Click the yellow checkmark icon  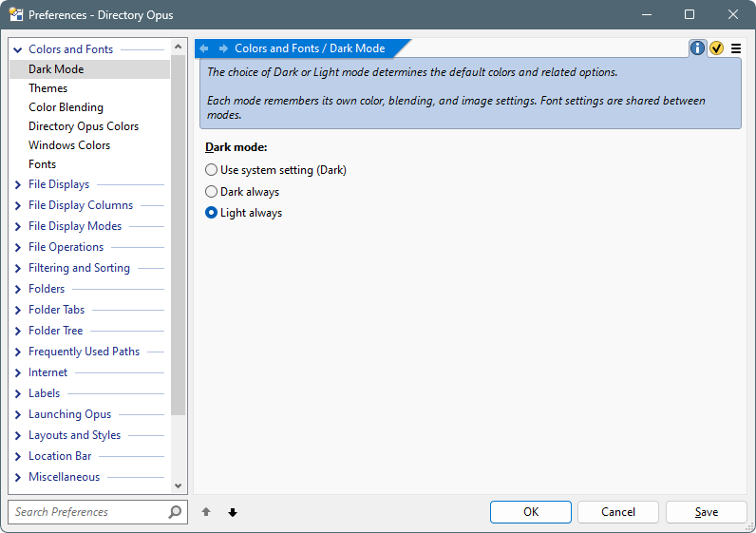[x=716, y=48]
